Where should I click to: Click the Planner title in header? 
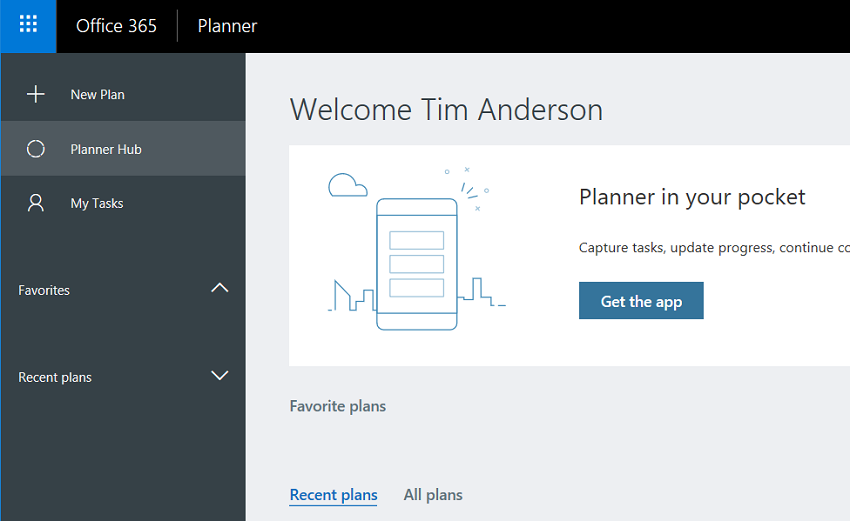[x=227, y=26]
